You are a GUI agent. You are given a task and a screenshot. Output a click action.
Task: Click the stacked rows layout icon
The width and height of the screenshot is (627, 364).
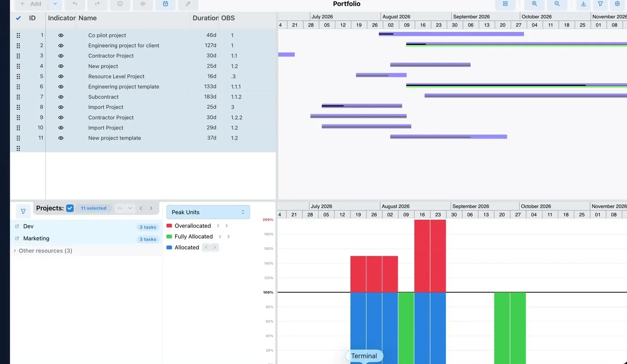[x=505, y=4]
